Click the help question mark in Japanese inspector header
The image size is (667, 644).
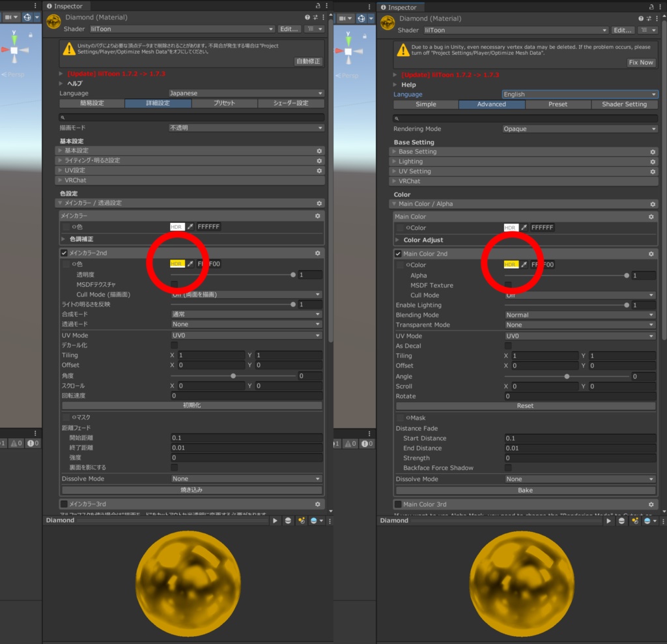(307, 18)
